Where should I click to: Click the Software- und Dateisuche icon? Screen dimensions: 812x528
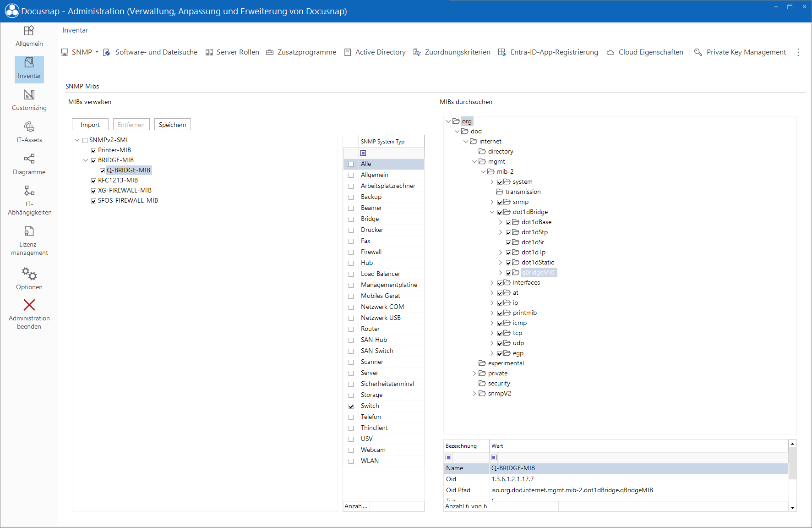107,52
